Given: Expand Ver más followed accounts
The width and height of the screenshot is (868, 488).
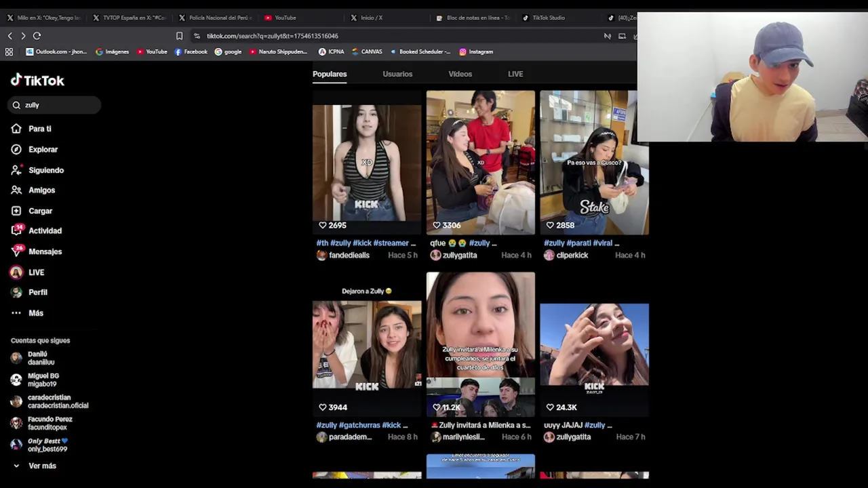Looking at the screenshot, I should click(x=34, y=466).
